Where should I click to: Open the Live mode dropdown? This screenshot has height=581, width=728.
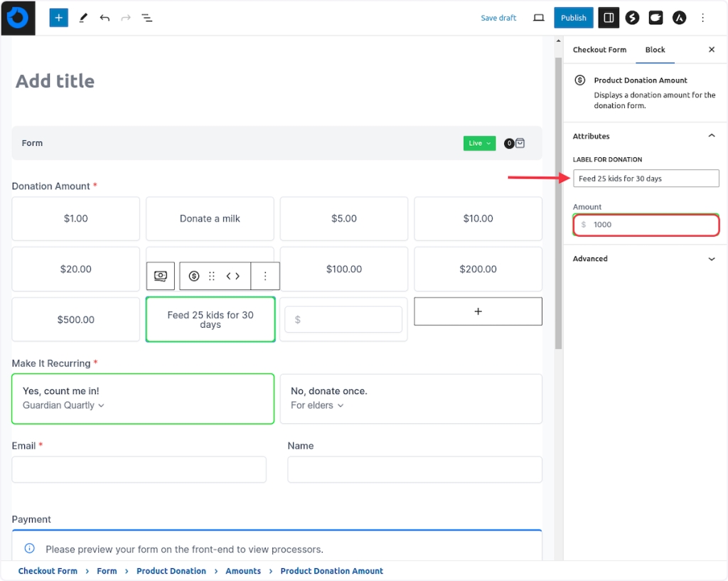click(479, 143)
